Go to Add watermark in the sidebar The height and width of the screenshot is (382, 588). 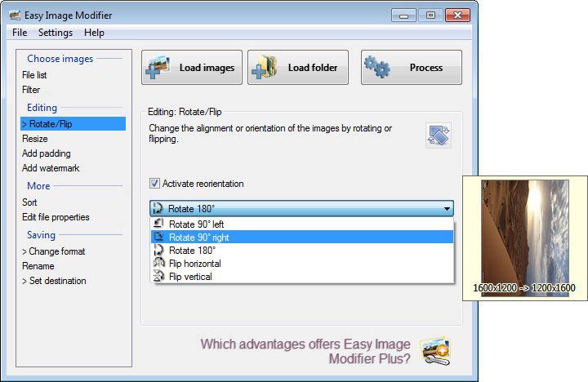click(x=50, y=168)
